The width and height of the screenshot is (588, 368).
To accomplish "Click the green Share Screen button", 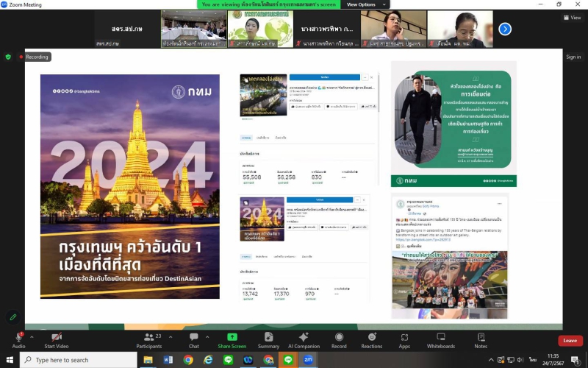I will pyautogui.click(x=232, y=338).
